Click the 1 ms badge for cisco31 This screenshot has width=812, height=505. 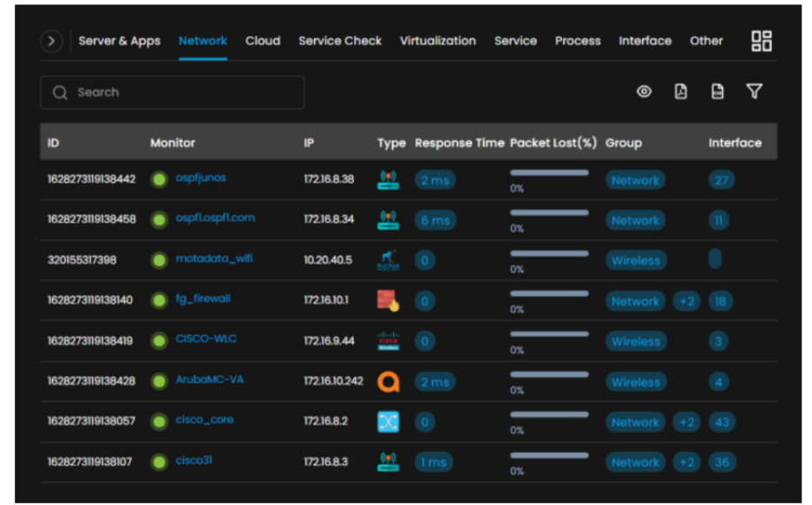pyautogui.click(x=434, y=462)
